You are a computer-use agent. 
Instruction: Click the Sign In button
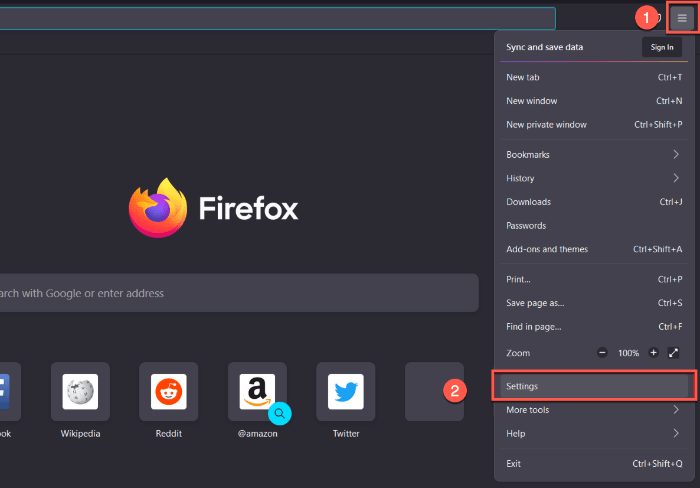click(x=662, y=47)
